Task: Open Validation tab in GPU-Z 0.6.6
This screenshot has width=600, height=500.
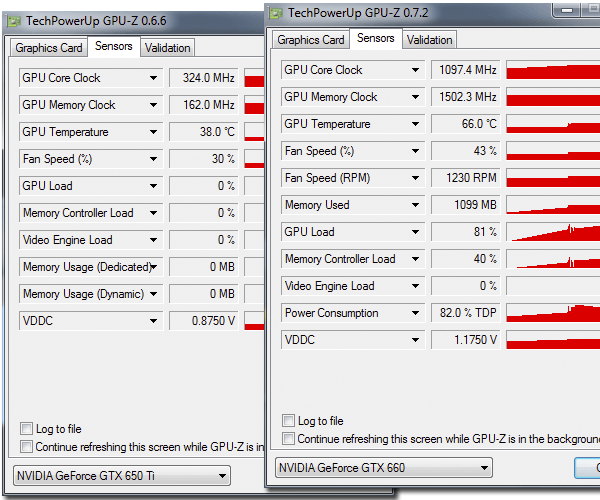Action: click(167, 48)
